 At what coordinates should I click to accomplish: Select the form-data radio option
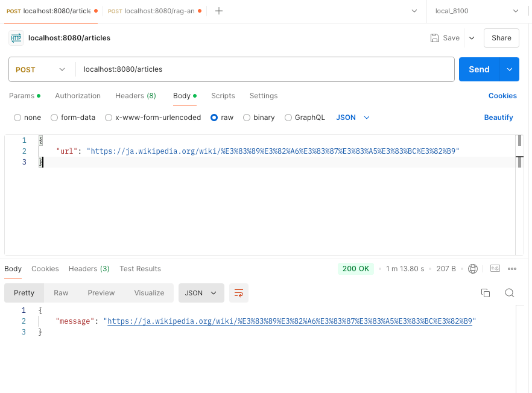coord(54,118)
